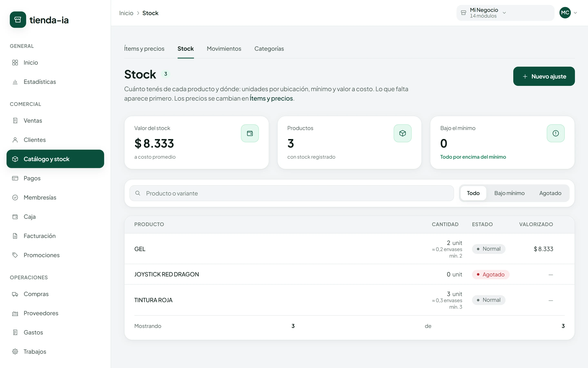Open Trabajos gear icon
Viewport: 588px width, 368px height.
point(15,352)
